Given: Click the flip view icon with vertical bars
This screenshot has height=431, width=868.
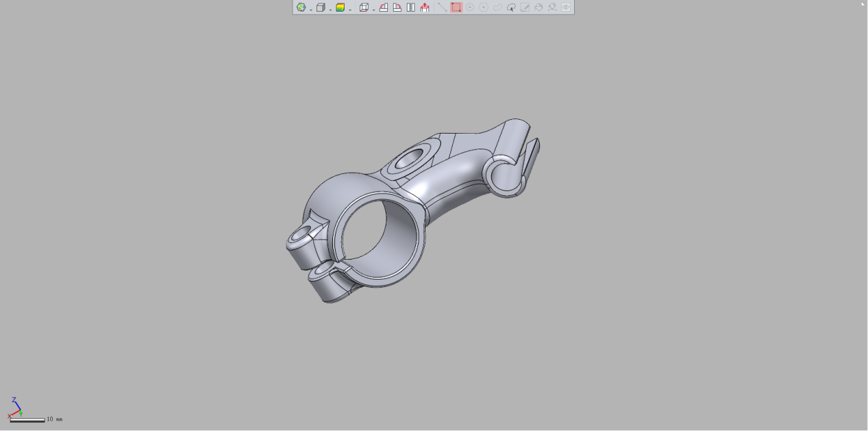Looking at the screenshot, I should tap(411, 8).
